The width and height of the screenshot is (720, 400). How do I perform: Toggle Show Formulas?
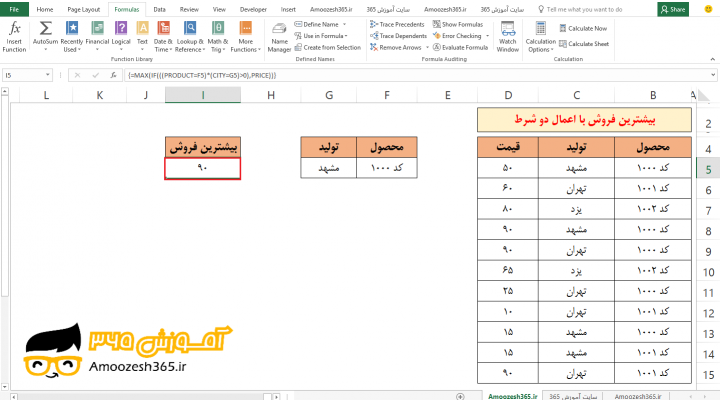(458, 24)
